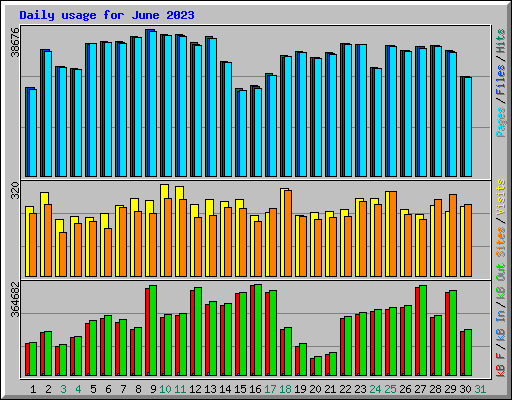This screenshot has height=400, width=512.
Task: Click the cyan hits bar for day 1
Action: click(x=33, y=133)
